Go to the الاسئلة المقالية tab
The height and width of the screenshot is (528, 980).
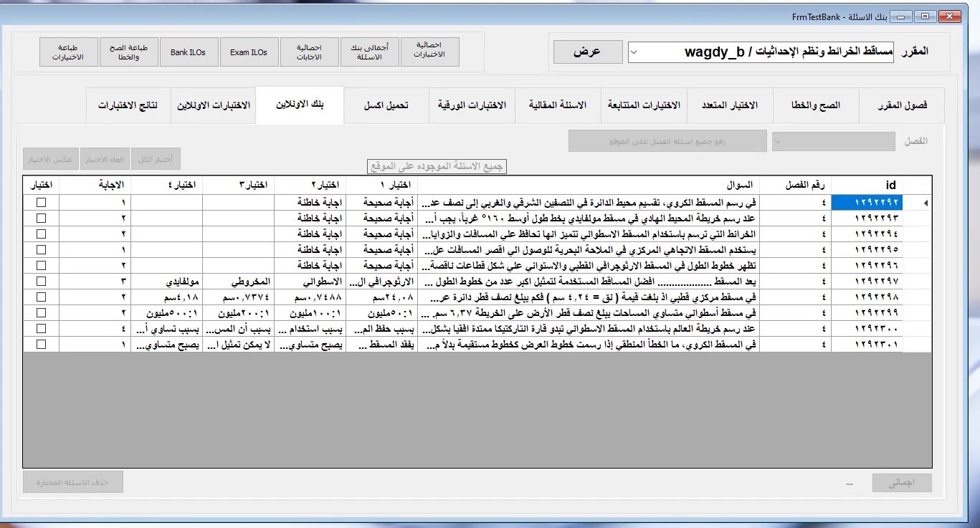pos(558,105)
